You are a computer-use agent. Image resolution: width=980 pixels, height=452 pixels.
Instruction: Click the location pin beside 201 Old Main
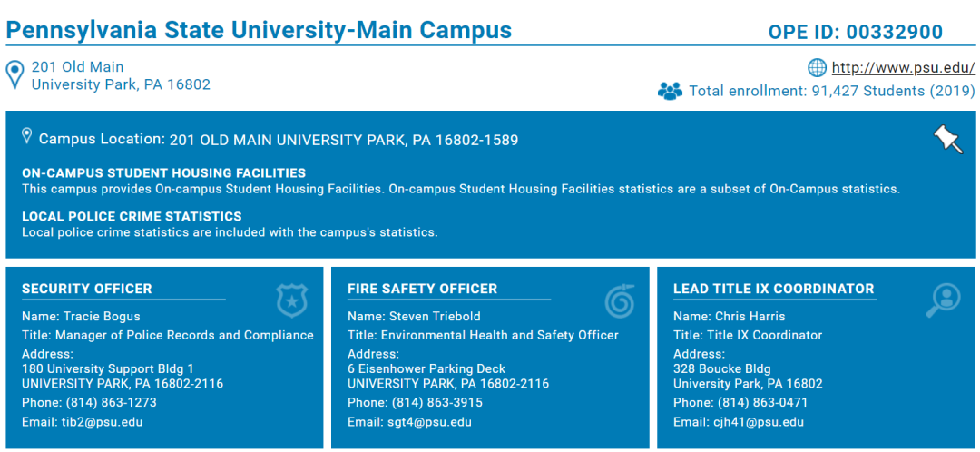(15, 75)
